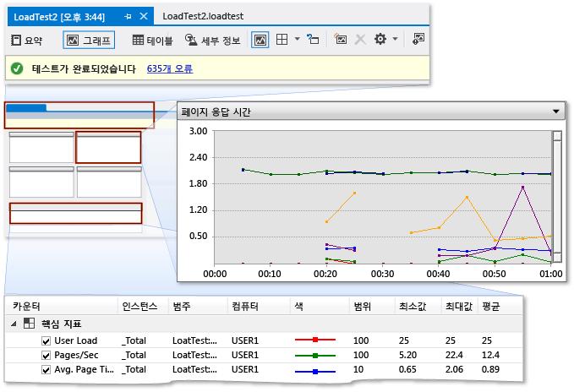The height and width of the screenshot is (392, 574).
Task: Select the single graph panel layout icon
Action: click(260, 40)
